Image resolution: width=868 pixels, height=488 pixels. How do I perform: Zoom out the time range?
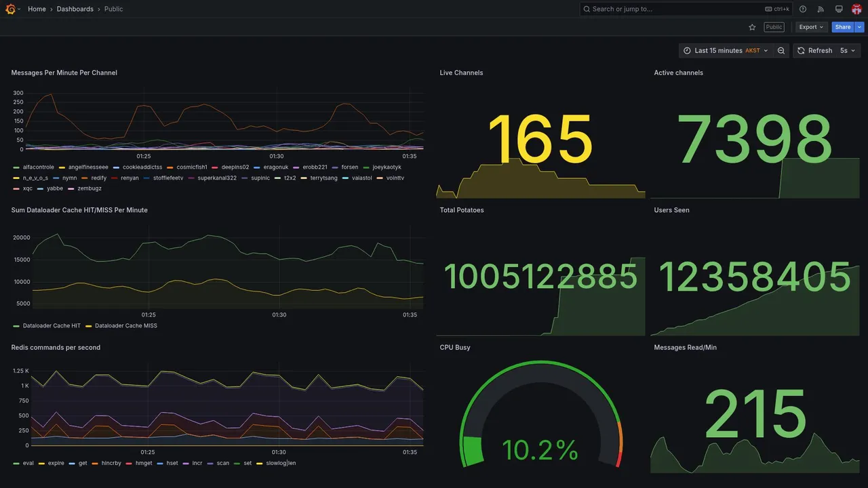(781, 51)
